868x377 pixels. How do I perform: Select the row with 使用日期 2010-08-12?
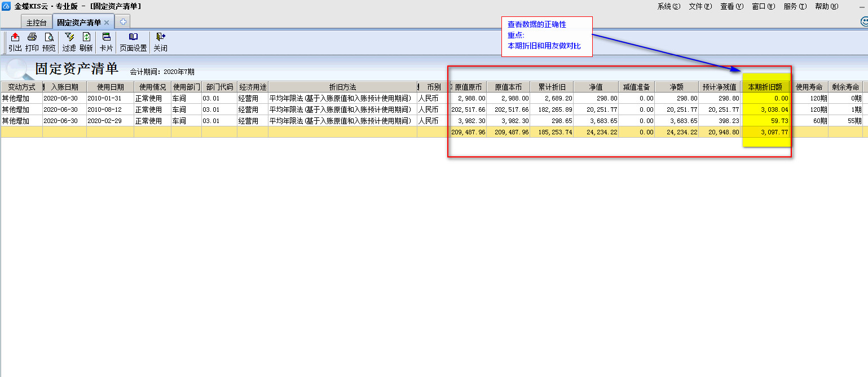[111, 109]
